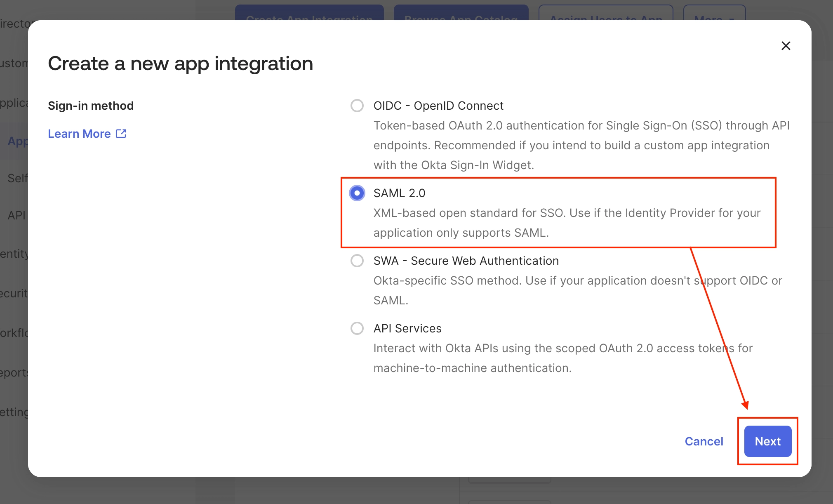This screenshot has height=504, width=833.
Task: Open the Learn More link
Action: click(x=79, y=134)
